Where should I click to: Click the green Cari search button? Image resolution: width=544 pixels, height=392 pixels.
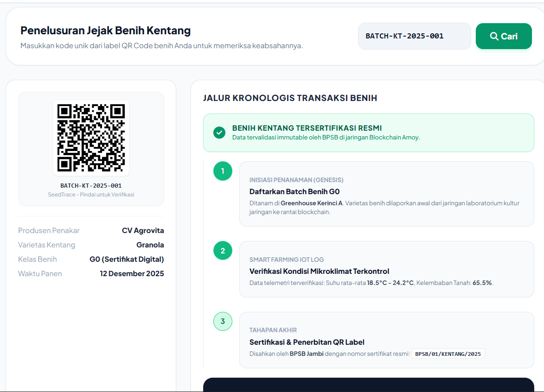pyautogui.click(x=503, y=36)
